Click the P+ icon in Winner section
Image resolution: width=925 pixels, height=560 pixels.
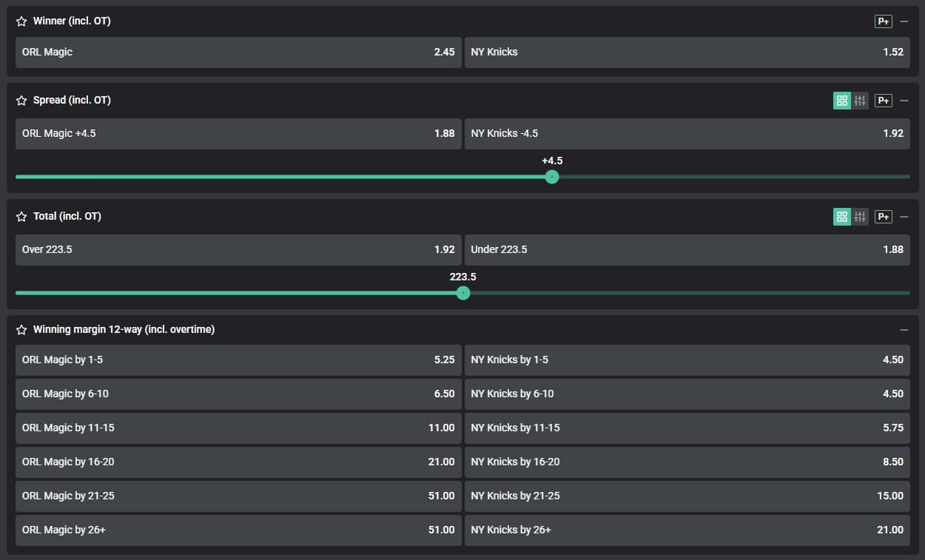pyautogui.click(x=883, y=21)
